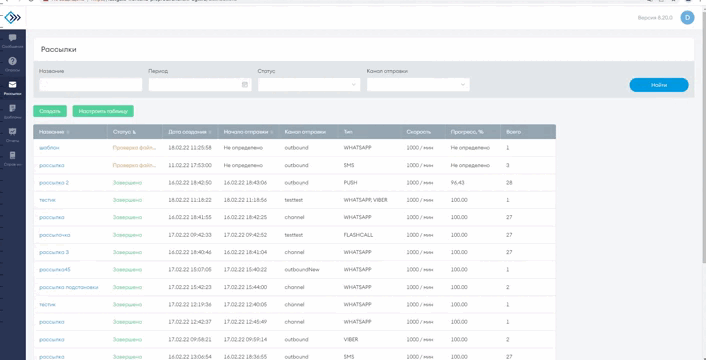Click the start time 17.02.22 15:40:22

(x=245, y=270)
